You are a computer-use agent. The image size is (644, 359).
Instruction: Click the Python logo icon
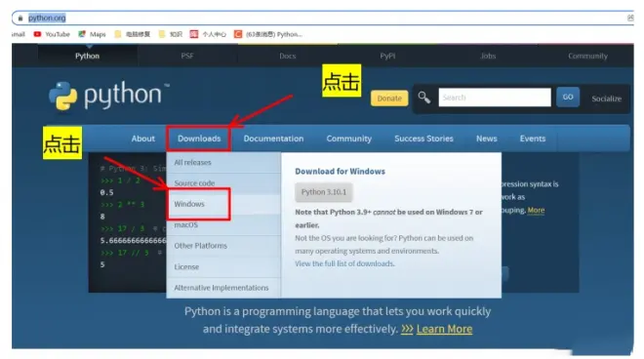62,96
